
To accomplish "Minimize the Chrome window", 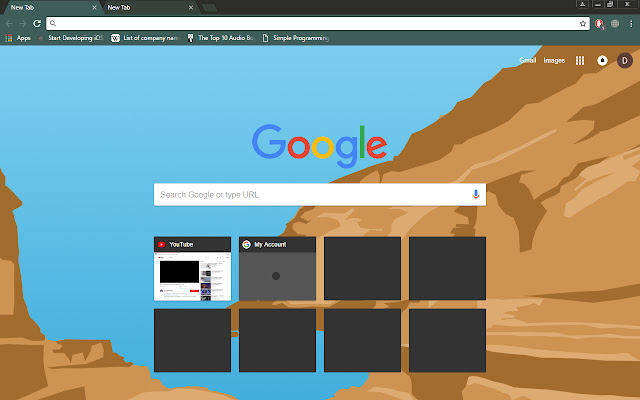I will 598,4.
